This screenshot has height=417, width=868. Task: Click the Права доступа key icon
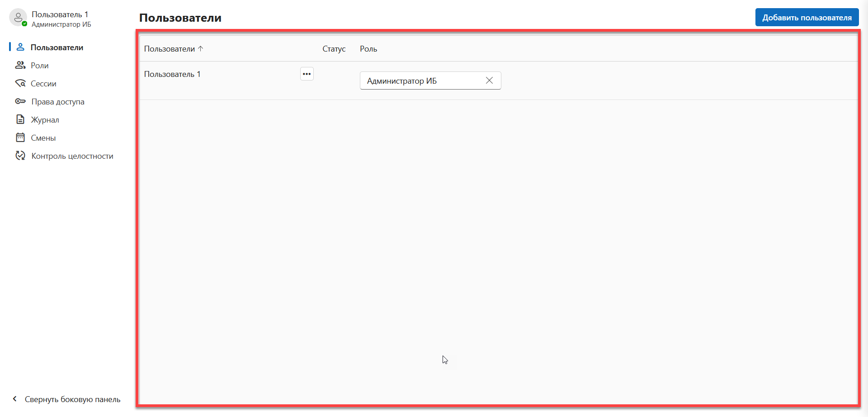tap(20, 101)
